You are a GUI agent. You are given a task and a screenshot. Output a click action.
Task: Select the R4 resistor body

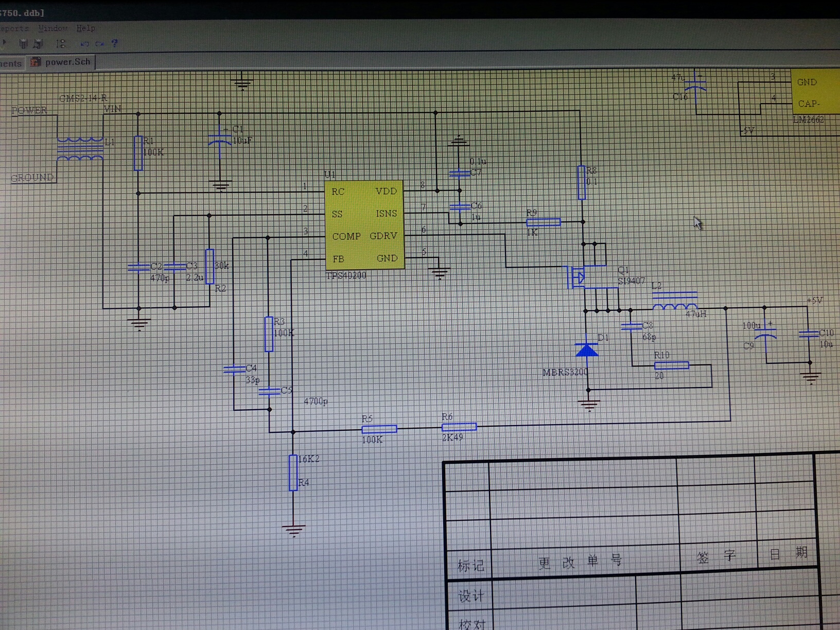[x=293, y=473]
